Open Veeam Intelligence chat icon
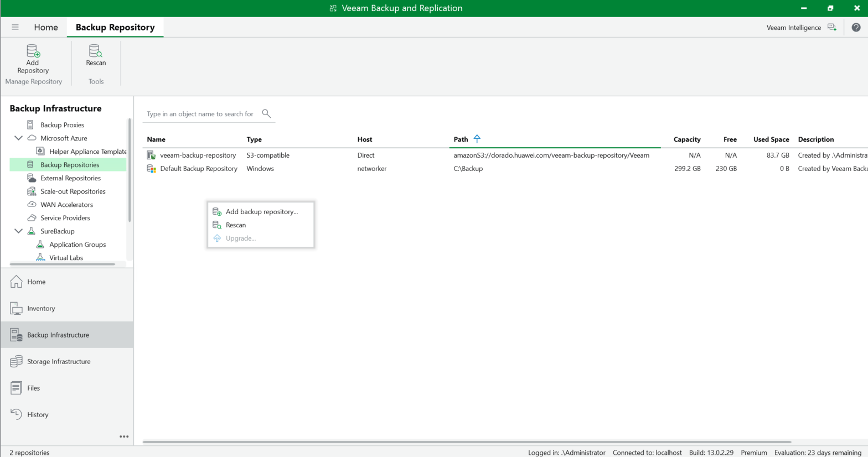The height and width of the screenshot is (457, 868). point(832,27)
